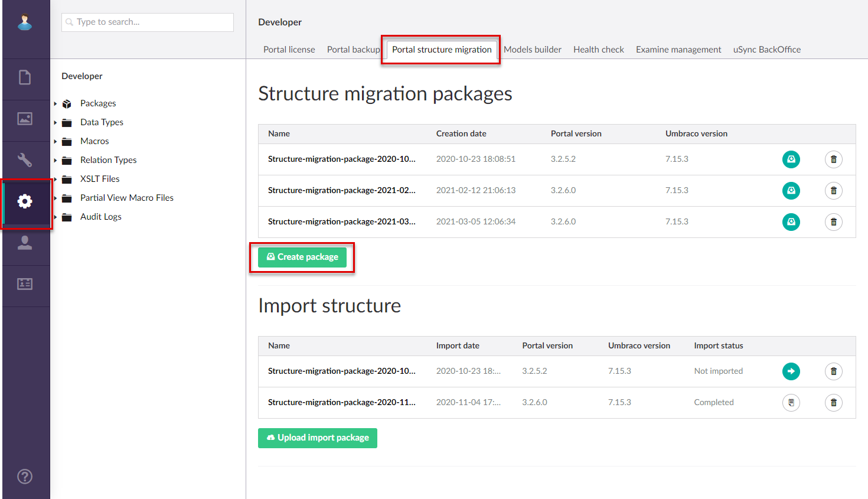Image resolution: width=868 pixels, height=499 pixels.
Task: Switch to the Health check tab
Action: tap(598, 50)
